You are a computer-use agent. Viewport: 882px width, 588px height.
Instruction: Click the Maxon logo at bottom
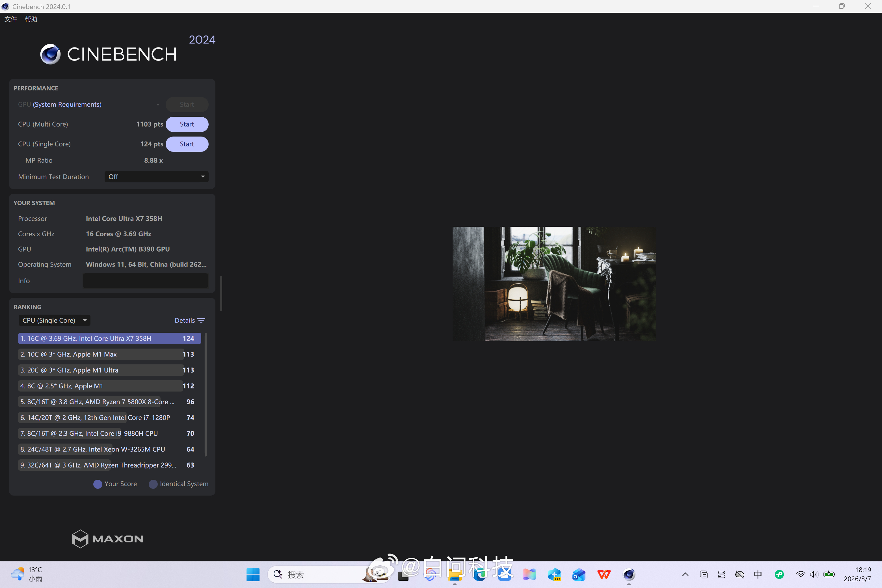pos(108,539)
